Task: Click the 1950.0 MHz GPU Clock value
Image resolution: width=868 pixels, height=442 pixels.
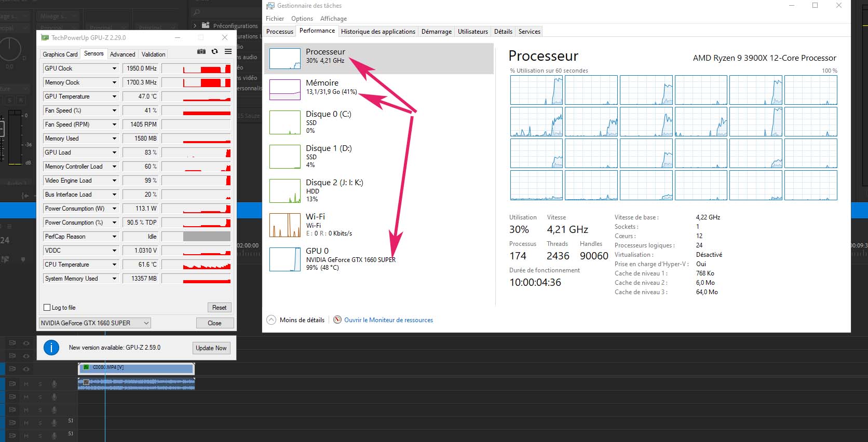Action: click(142, 68)
